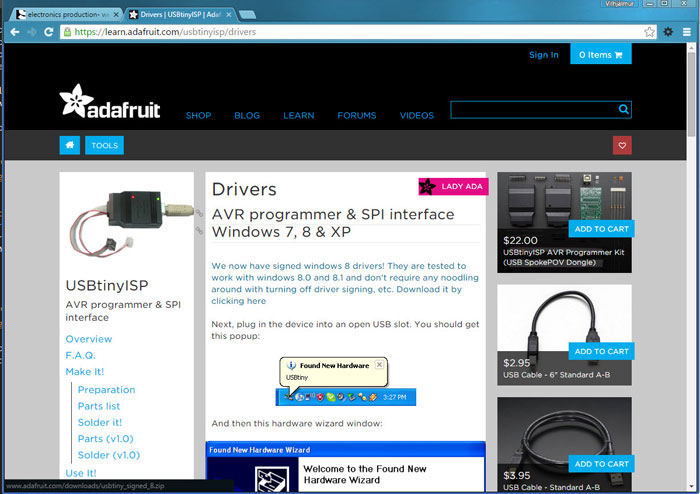The image size is (700, 494).
Task: Open the Parts list sidebar link
Action: (99, 406)
